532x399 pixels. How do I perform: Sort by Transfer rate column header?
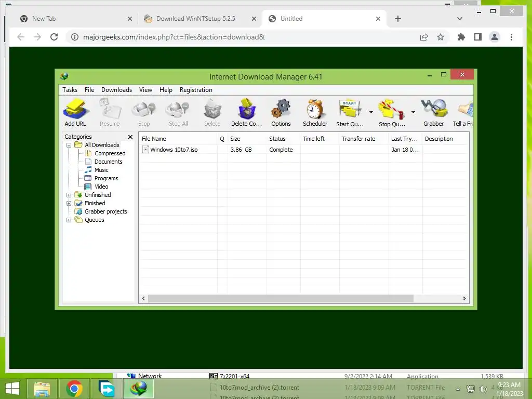point(364,139)
